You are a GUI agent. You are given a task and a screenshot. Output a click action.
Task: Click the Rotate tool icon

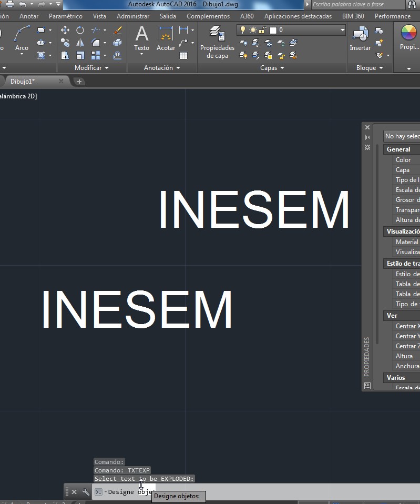point(80,30)
